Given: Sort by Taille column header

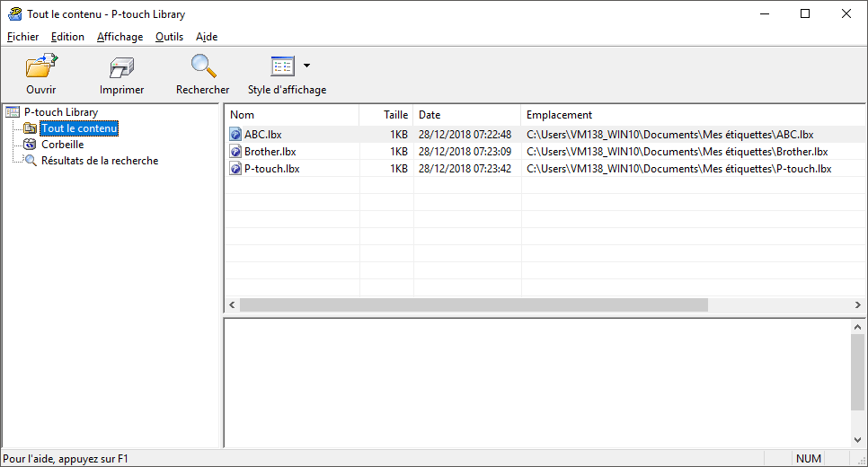Looking at the screenshot, I should point(386,115).
